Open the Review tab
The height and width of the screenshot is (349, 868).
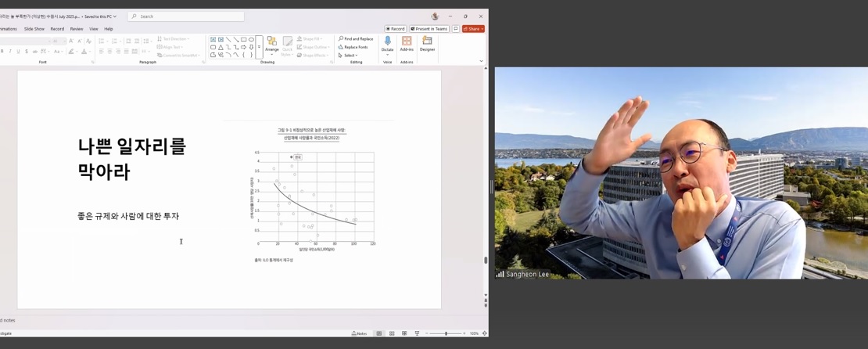tap(77, 29)
